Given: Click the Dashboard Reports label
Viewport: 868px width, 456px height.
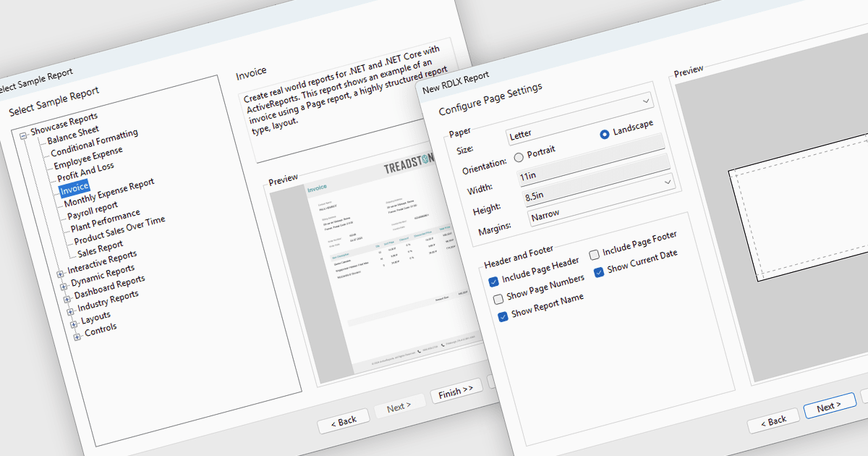Looking at the screenshot, I should [x=109, y=287].
